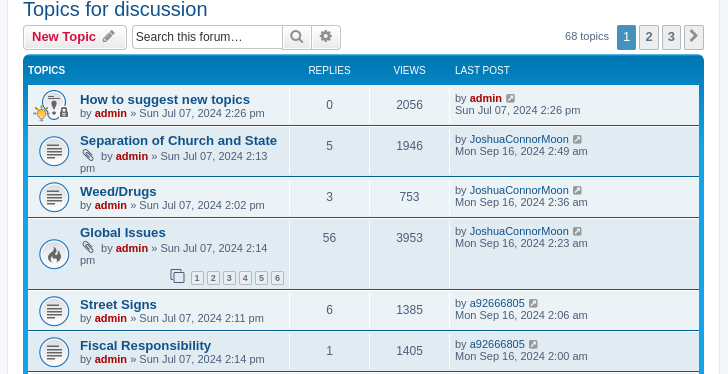Viewport: 728px width, 374px height.
Task: Open advanced search gear icon
Action: coord(326,37)
